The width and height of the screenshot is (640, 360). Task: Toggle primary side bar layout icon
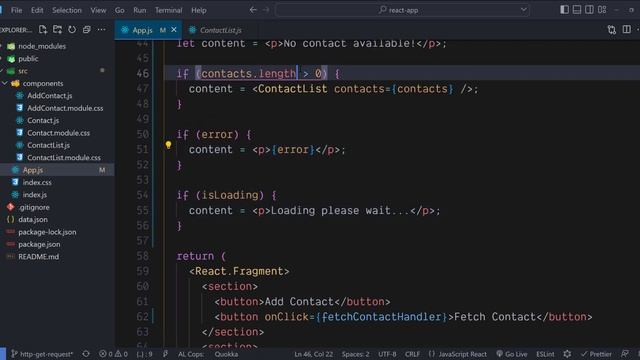pyautogui.click(x=564, y=9)
